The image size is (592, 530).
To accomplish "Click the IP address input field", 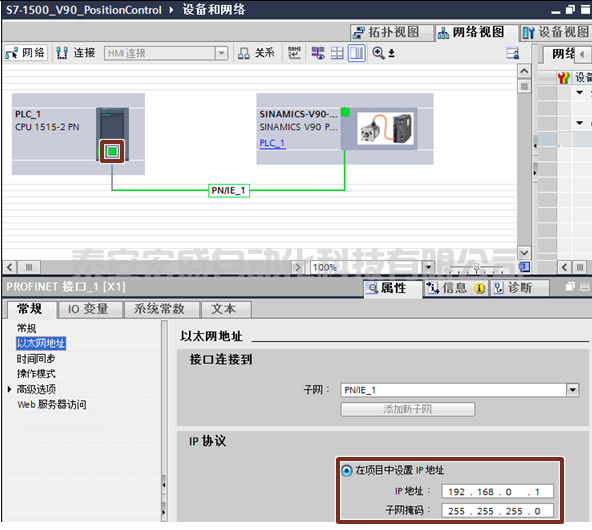I will pyautogui.click(x=497, y=491).
